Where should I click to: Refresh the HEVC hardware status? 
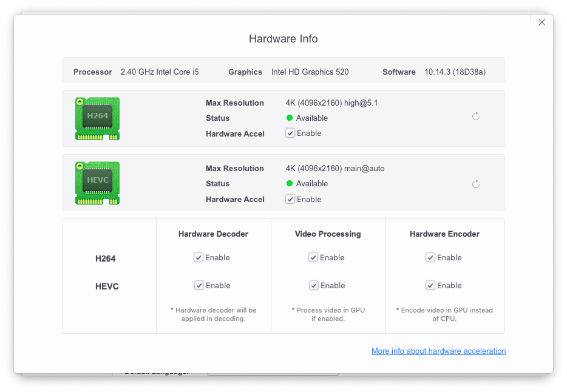click(476, 184)
